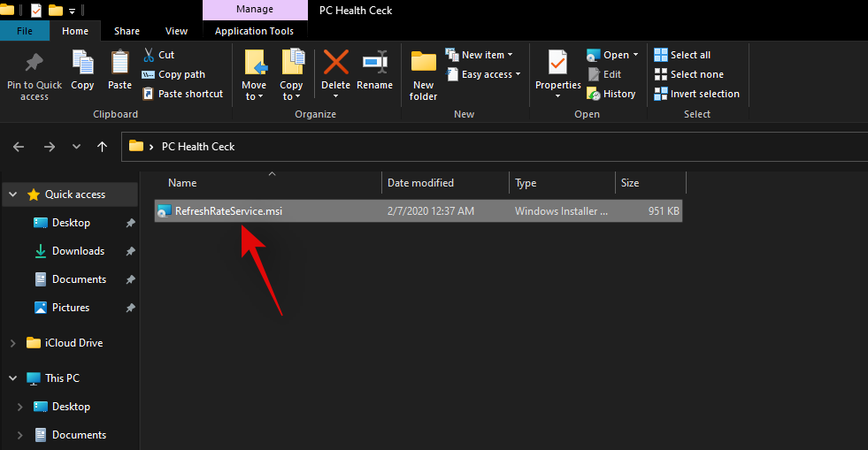Click Select all in the Select group

[x=682, y=55]
